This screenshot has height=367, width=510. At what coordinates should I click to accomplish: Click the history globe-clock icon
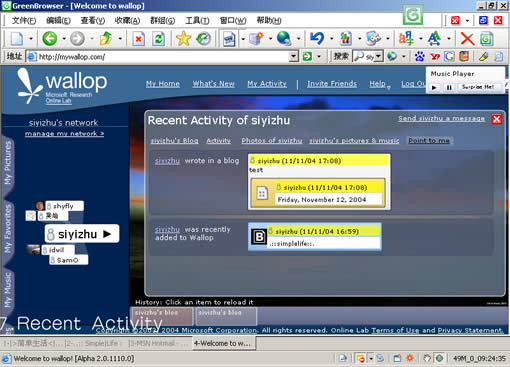tap(203, 39)
